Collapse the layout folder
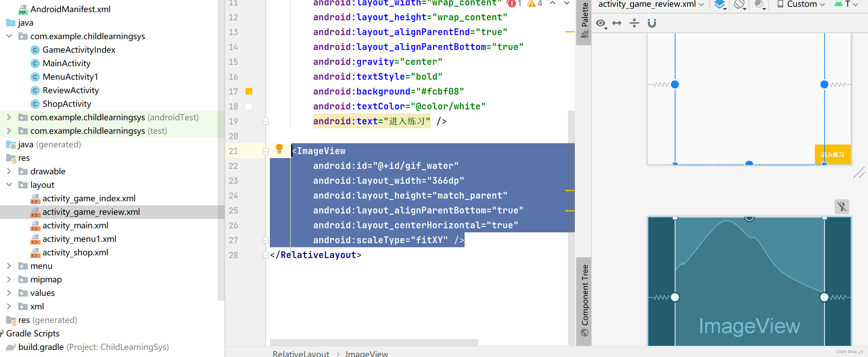The height and width of the screenshot is (357, 868). pyautogui.click(x=8, y=185)
